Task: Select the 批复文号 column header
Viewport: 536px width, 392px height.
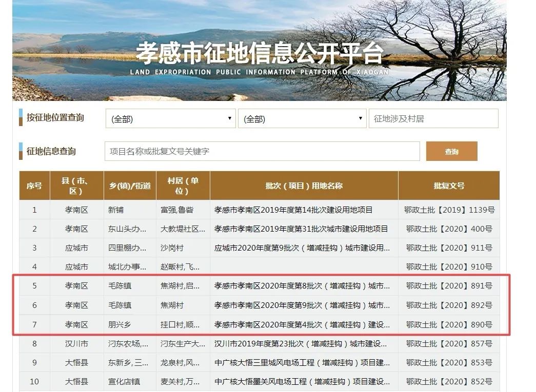Action: click(449, 185)
